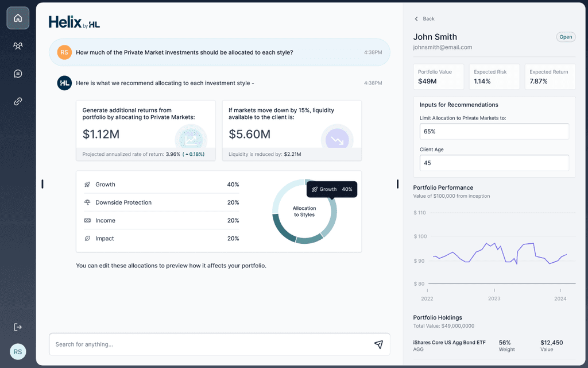Click the Limit Allocation to Private Markets field
Screen dimensions: 588x368
point(494,132)
